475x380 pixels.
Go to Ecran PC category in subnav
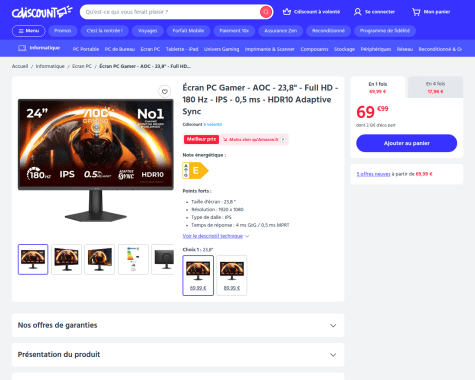(150, 49)
